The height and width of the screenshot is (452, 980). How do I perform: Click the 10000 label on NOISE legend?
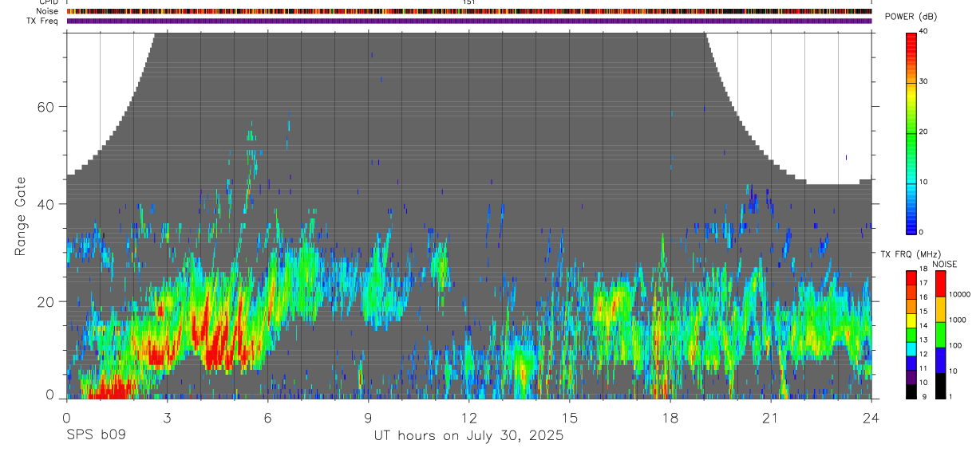point(958,294)
